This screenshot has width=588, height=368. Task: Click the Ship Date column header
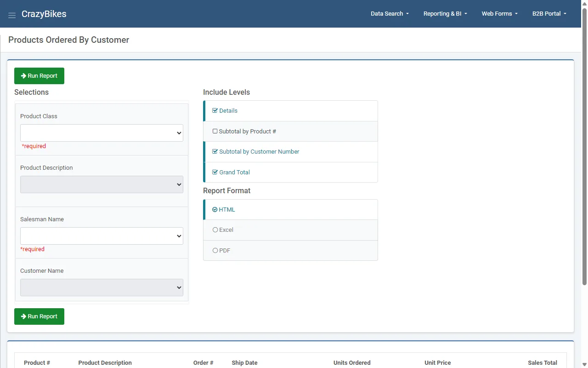coord(244,363)
